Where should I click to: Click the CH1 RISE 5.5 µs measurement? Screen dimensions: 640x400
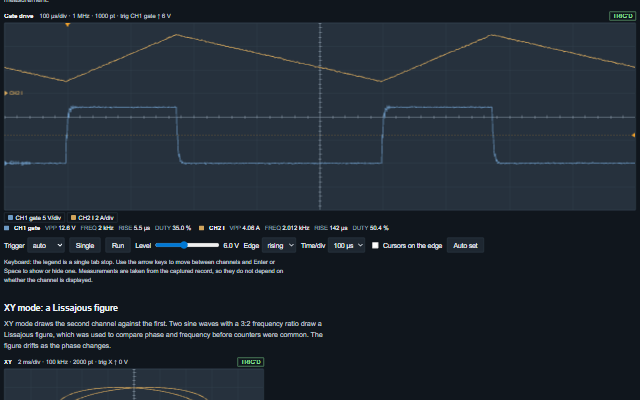(134, 228)
